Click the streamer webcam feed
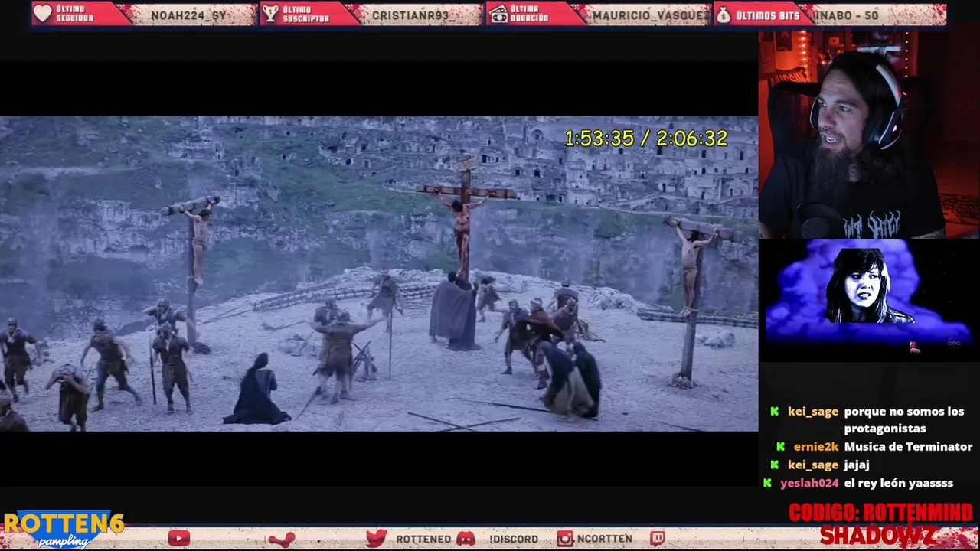Screen dimensions: 980x551 pos(869,135)
